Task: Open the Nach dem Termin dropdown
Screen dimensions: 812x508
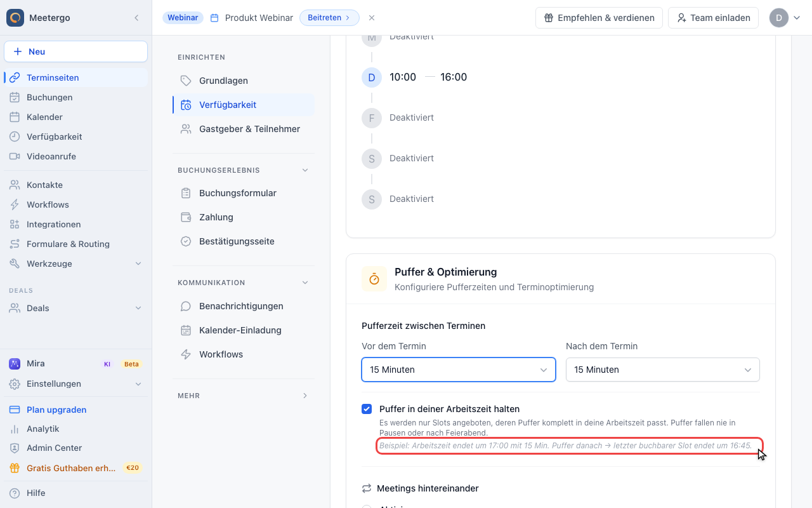Action: click(663, 370)
